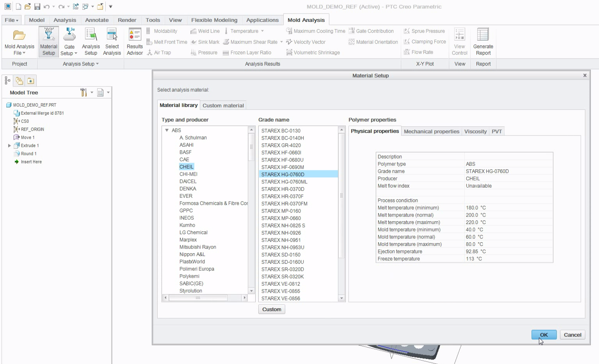Select Round 1 in Model Tree
The width and height of the screenshot is (599, 364).
pos(29,154)
